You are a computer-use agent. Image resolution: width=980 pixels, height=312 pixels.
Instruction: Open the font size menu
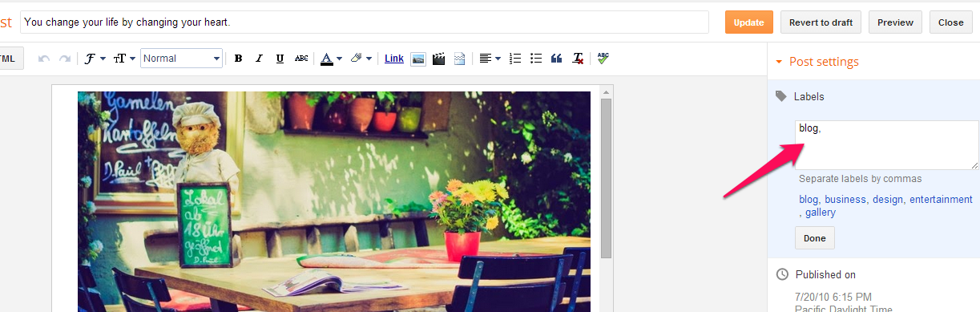pyautogui.click(x=124, y=59)
